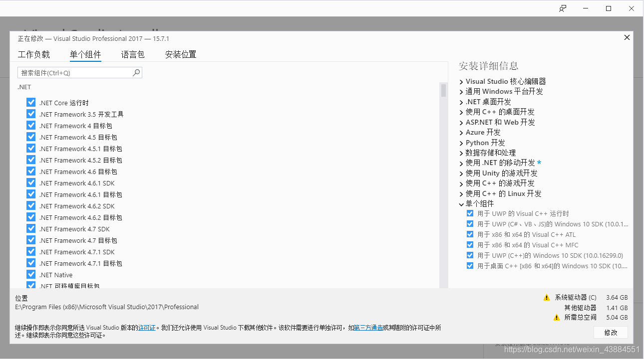Toggle 用于 x86 和 x64 的 Visual C++ ATL
This screenshot has height=359, width=644.
pos(470,234)
